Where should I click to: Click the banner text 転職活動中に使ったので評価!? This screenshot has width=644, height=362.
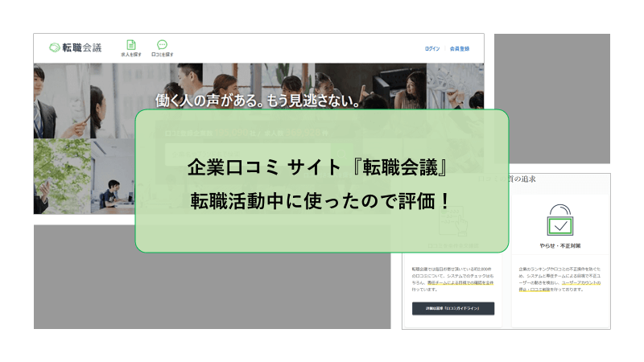(321, 200)
